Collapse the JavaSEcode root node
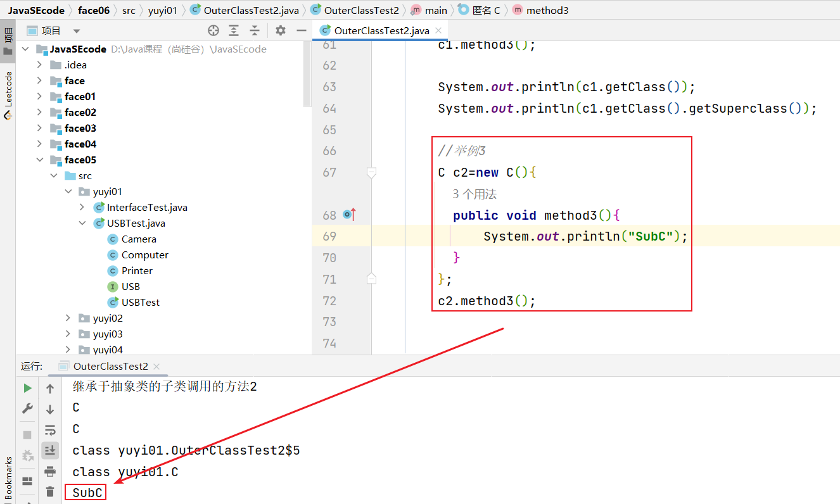This screenshot has width=840, height=504. (x=25, y=49)
